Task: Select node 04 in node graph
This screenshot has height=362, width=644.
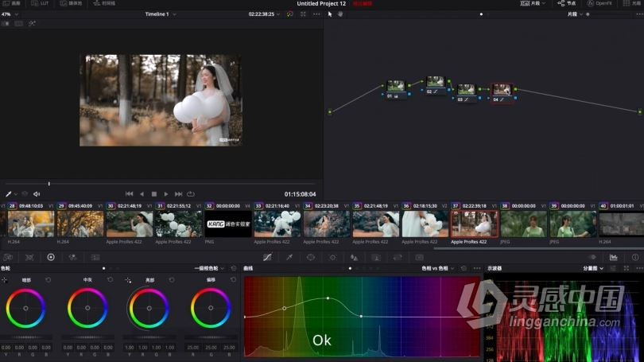Action: (x=502, y=93)
